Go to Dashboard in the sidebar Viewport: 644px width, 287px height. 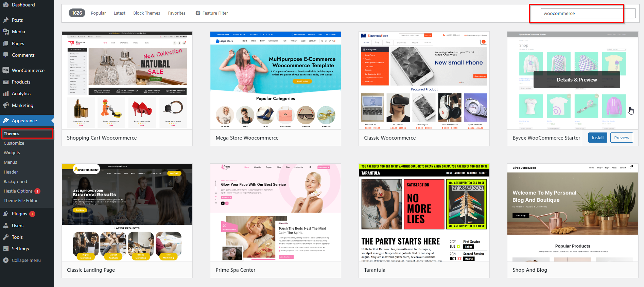[27, 5]
